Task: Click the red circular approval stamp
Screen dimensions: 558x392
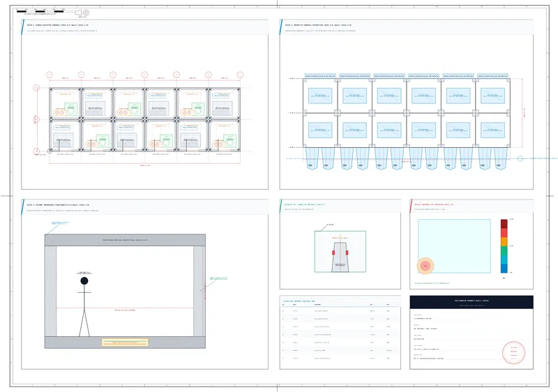Action: click(513, 352)
